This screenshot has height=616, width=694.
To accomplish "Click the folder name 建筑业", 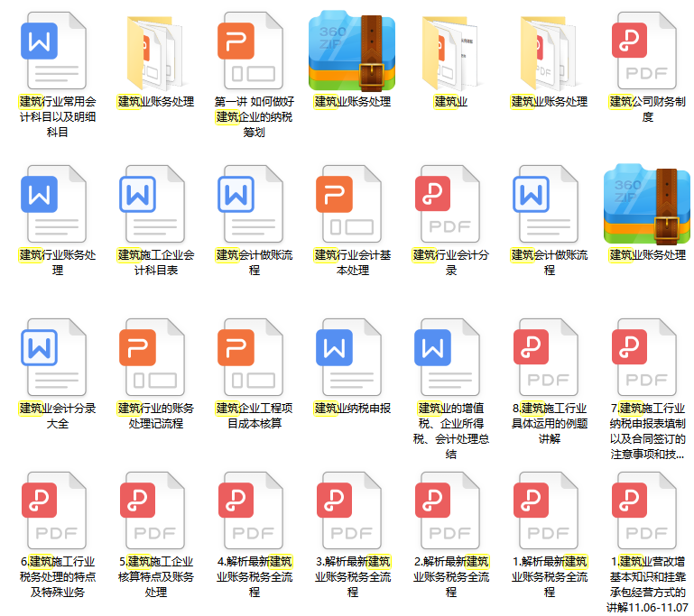I will click(450, 102).
